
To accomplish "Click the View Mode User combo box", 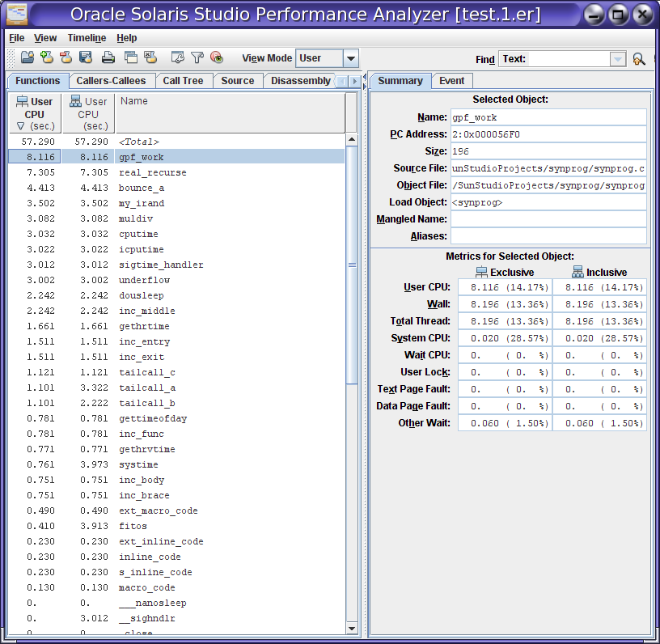I will point(327,58).
